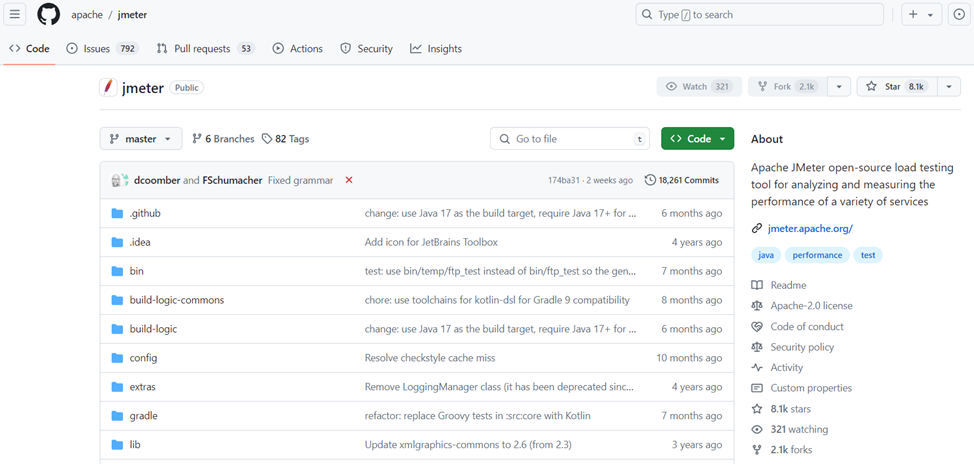974x464 pixels.
Task: Click the jmeter feather repository icon
Action: [109, 88]
